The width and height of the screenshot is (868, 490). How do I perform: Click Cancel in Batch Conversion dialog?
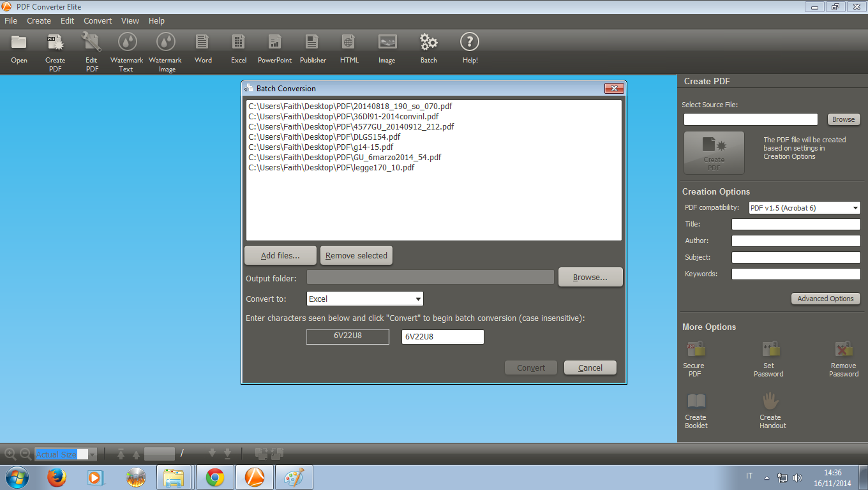(x=590, y=367)
